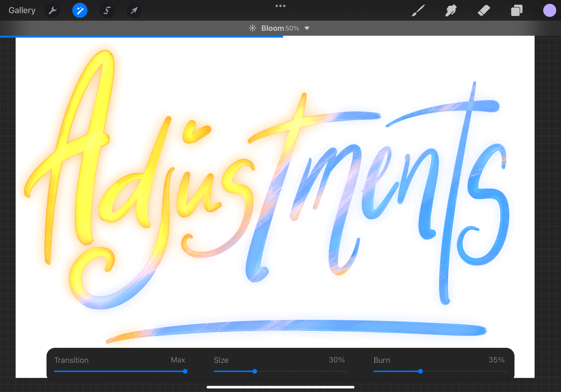Select the Smudge finger tool

[451, 11]
